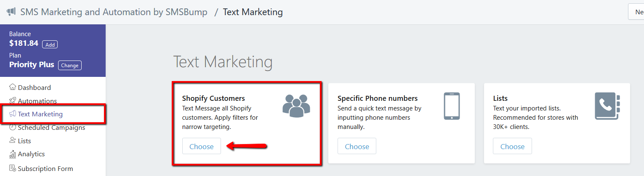
Task: Click the Subscription Form document icon
Action: click(13, 168)
